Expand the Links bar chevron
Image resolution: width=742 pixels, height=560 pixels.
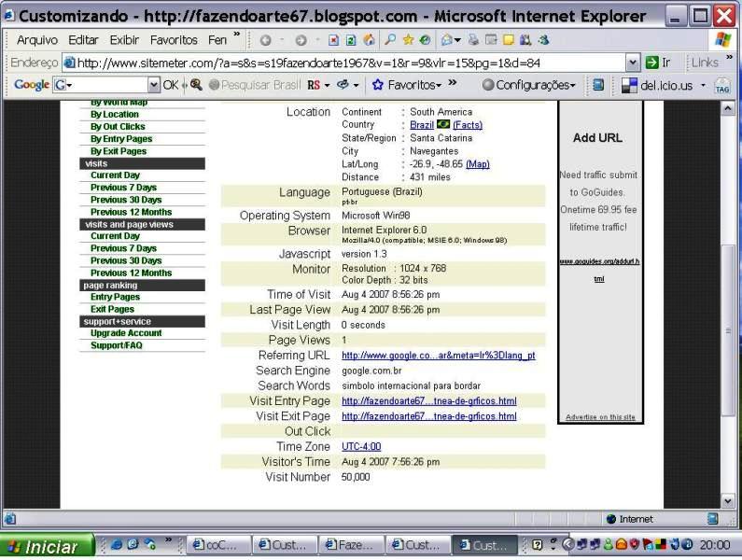[x=729, y=57]
